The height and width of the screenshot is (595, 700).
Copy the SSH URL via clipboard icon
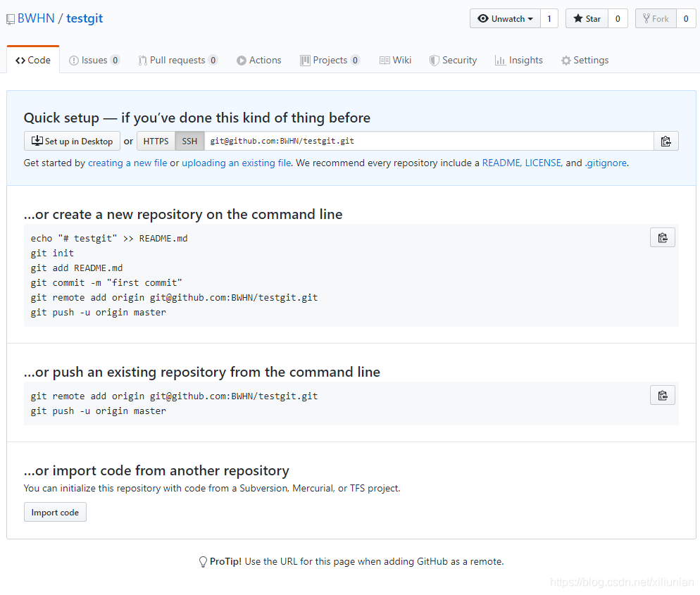click(x=665, y=141)
